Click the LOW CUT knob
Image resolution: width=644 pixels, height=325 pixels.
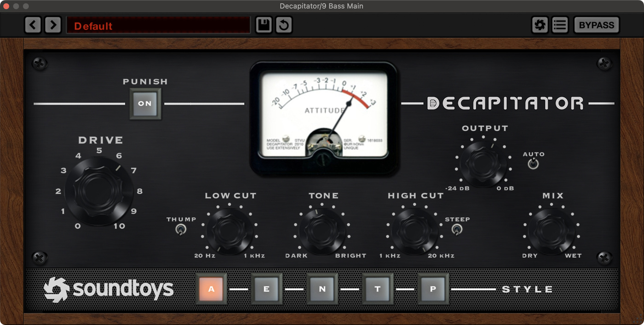[x=230, y=231]
